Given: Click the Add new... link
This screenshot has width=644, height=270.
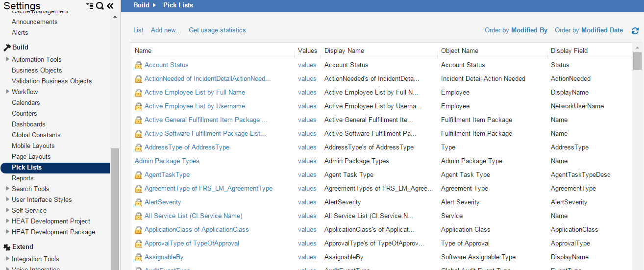Looking at the screenshot, I should pyautogui.click(x=166, y=30).
